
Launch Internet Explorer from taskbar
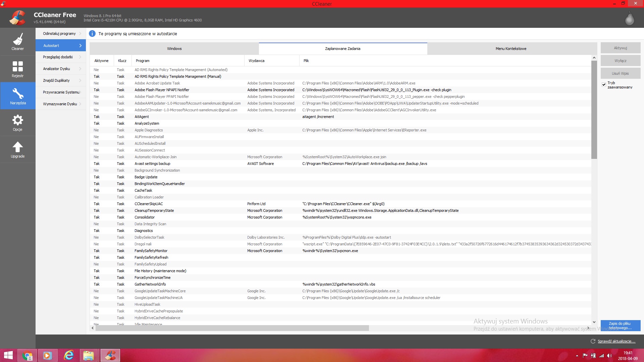[69, 355]
